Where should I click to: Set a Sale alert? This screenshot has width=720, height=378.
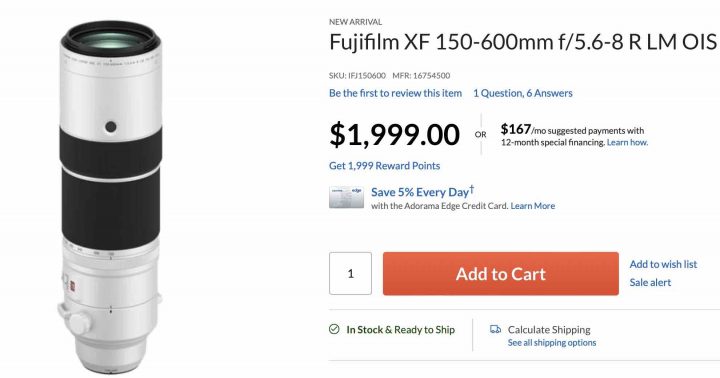tap(650, 282)
